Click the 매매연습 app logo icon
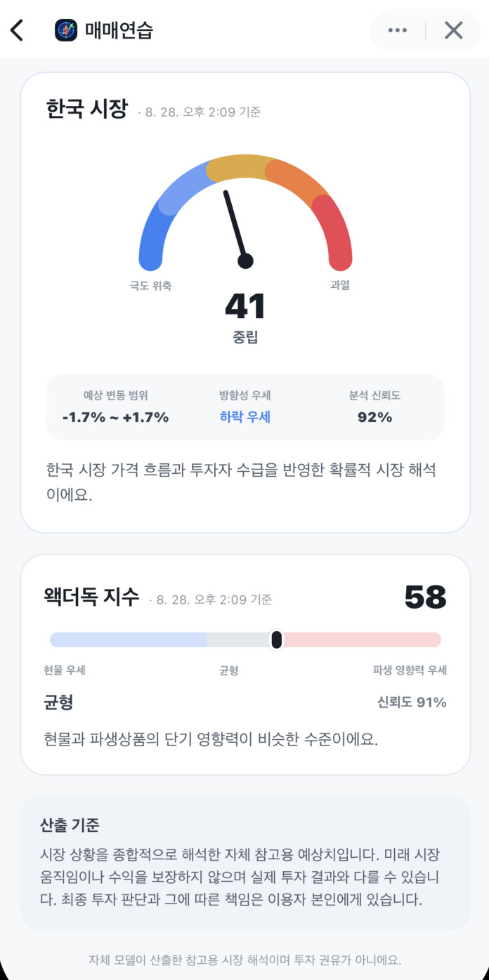 pyautogui.click(x=66, y=30)
